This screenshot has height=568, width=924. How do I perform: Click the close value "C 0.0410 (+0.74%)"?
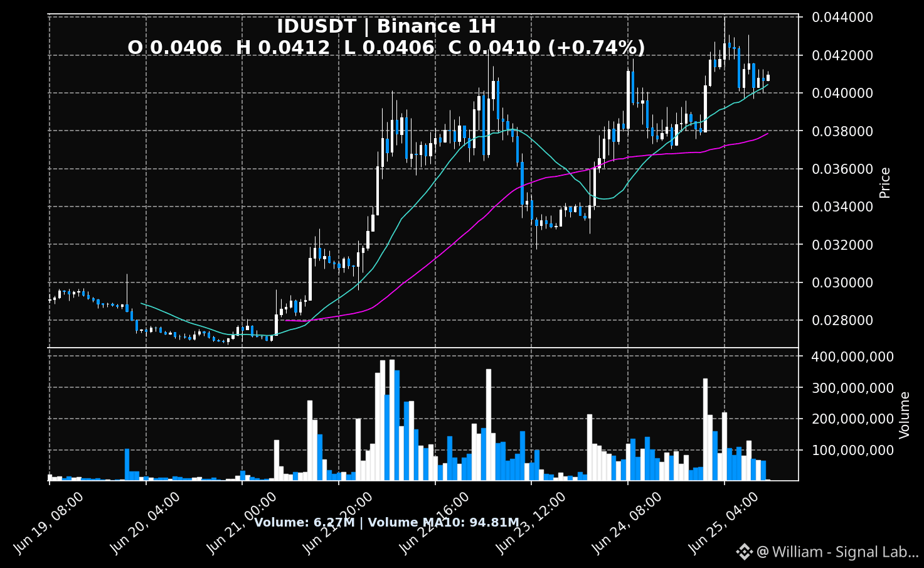(x=547, y=48)
